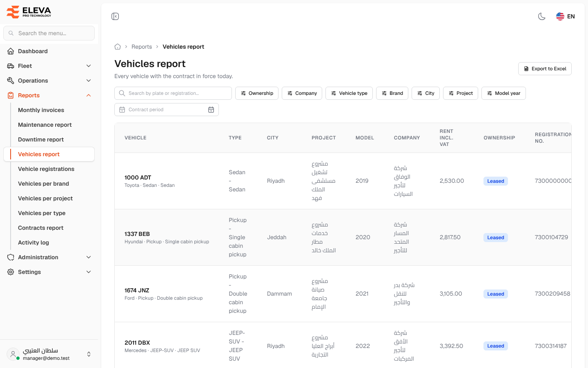Open the Brand filter
This screenshot has height=368, width=588.
point(392,93)
